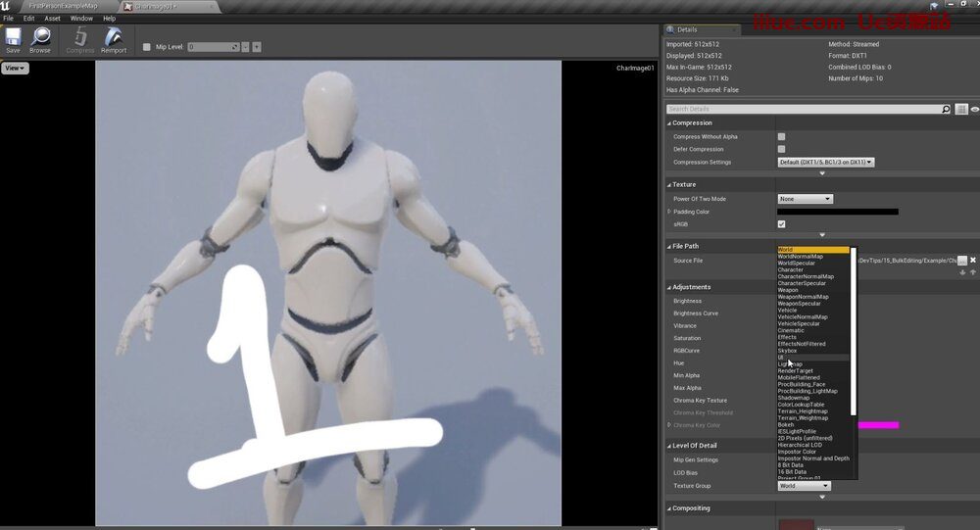Uncheck the sRGB checkbox
This screenshot has width=980, height=530.
[781, 224]
